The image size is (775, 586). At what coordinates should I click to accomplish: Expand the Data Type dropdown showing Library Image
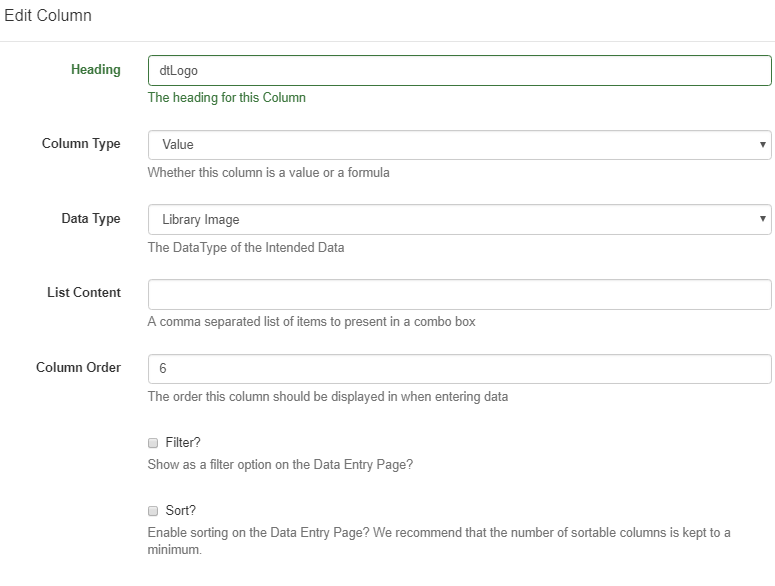[x=459, y=219]
